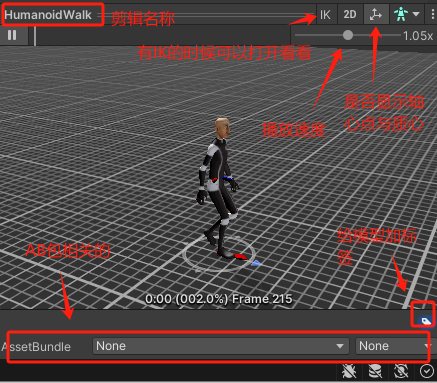Click the playback speed slider handle
Screen dimensions: 437x383
point(348,35)
